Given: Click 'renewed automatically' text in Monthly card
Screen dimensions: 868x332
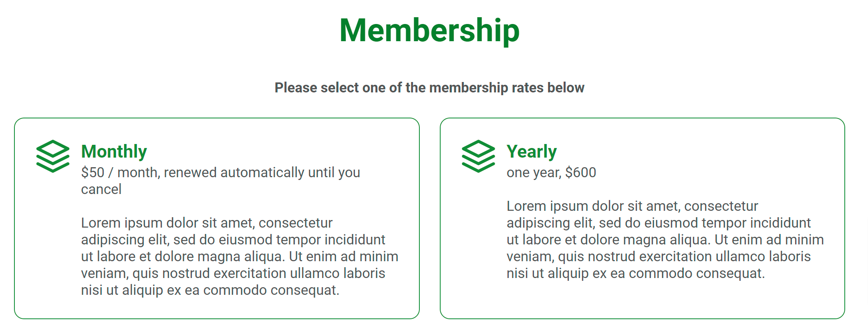Looking at the screenshot, I should click(234, 172).
